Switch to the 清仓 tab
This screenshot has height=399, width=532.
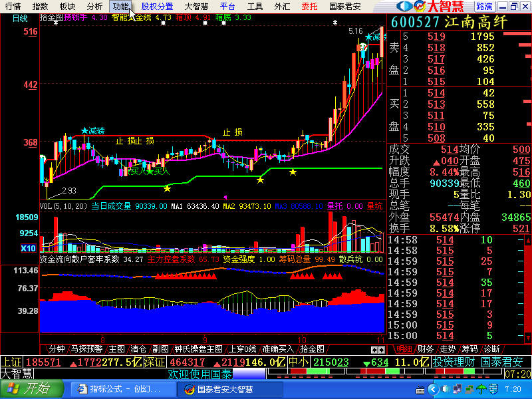138,348
